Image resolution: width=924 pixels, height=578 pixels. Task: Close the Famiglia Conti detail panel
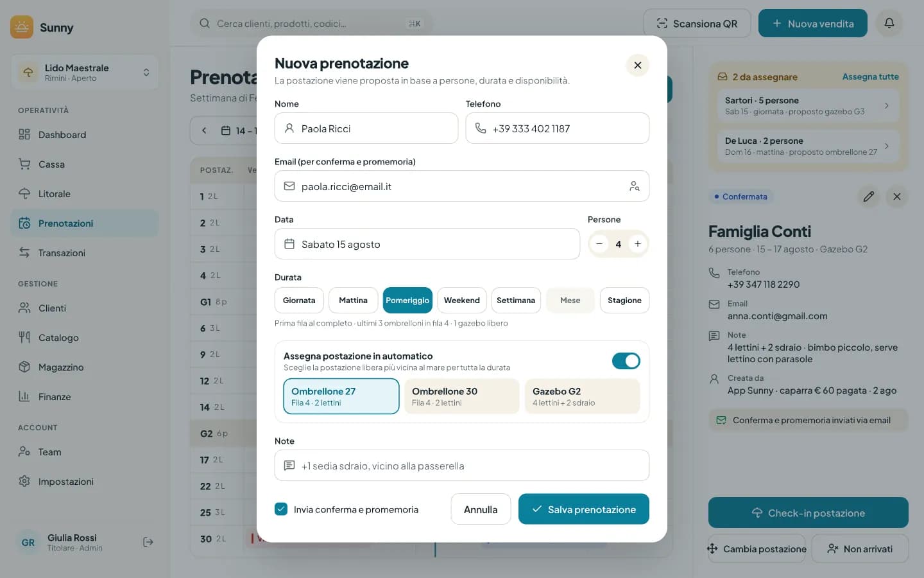click(896, 197)
